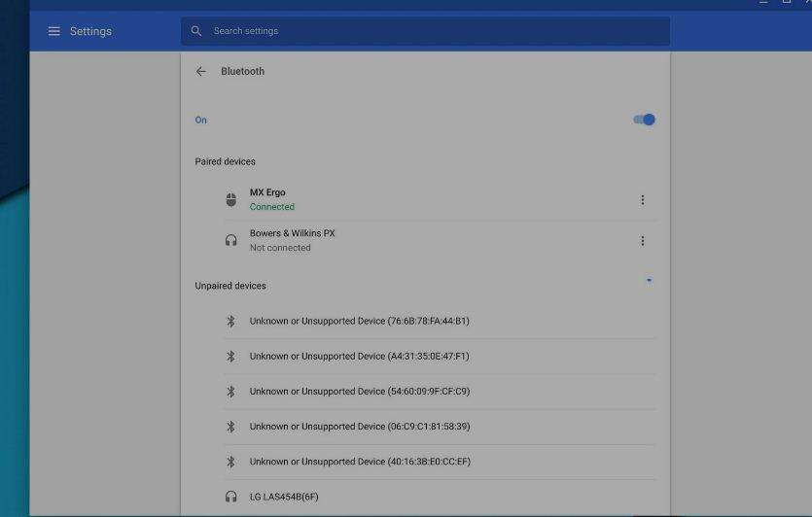Click Bluetooth icon for device 76:6B:78:FA:44:B1
Viewport: 812px width, 517px height.
231,321
